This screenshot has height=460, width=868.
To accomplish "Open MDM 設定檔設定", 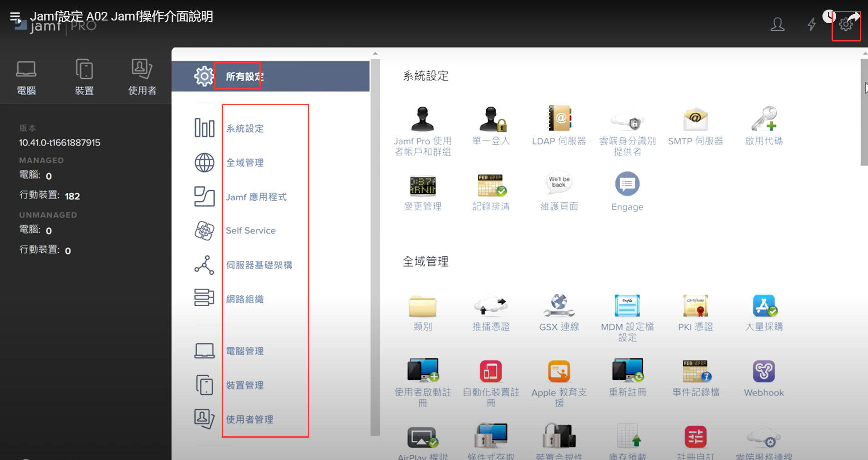I will point(627,318).
